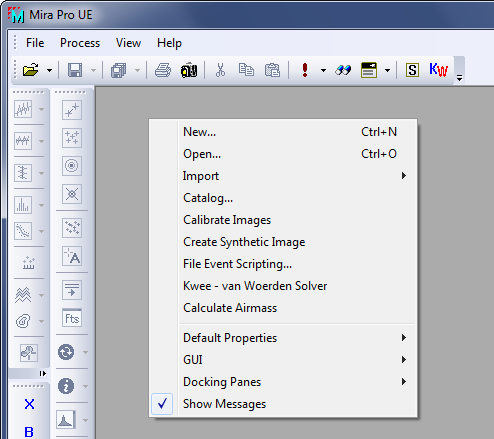The height and width of the screenshot is (439, 494).
Task: Expand the Import submenu arrow
Action: point(404,176)
